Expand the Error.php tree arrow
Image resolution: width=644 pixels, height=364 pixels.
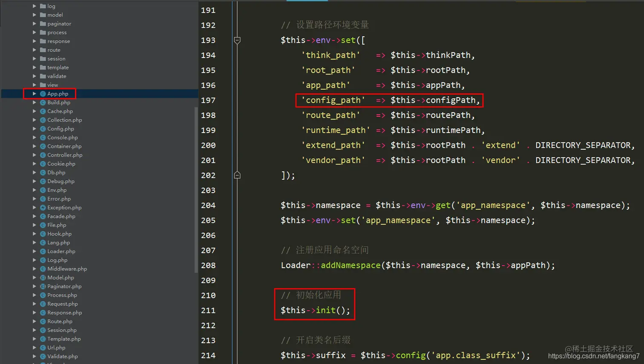pos(34,199)
